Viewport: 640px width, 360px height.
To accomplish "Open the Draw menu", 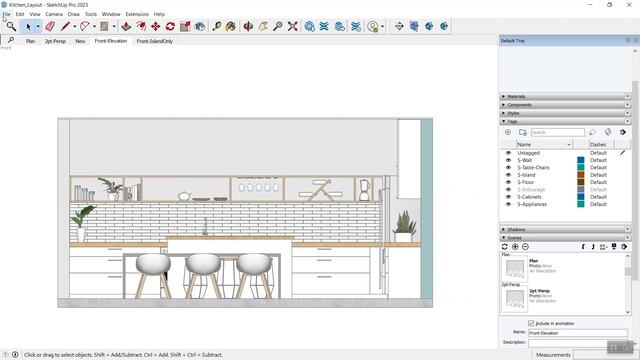I will (x=73, y=14).
